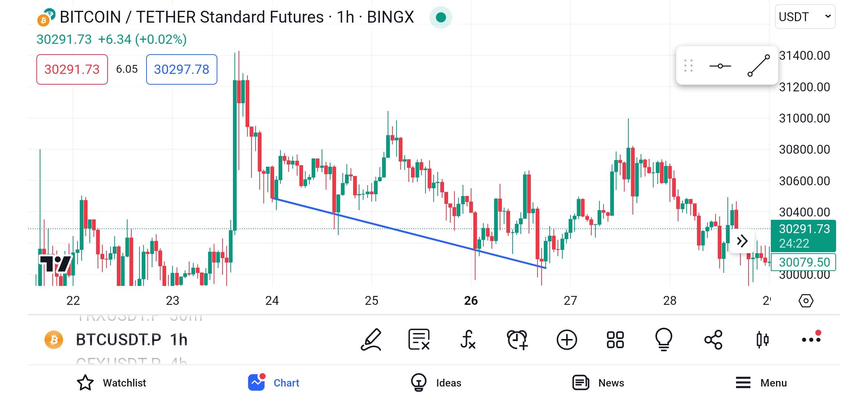Image resolution: width=868 pixels, height=401 pixels.
Task: Tap the lightbulb publish idea icon
Action: point(664,339)
